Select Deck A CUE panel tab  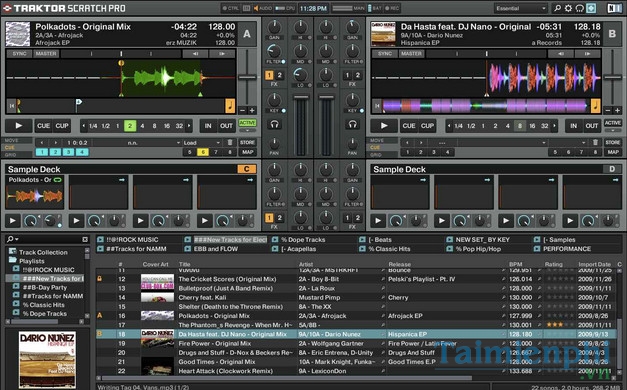(x=18, y=148)
